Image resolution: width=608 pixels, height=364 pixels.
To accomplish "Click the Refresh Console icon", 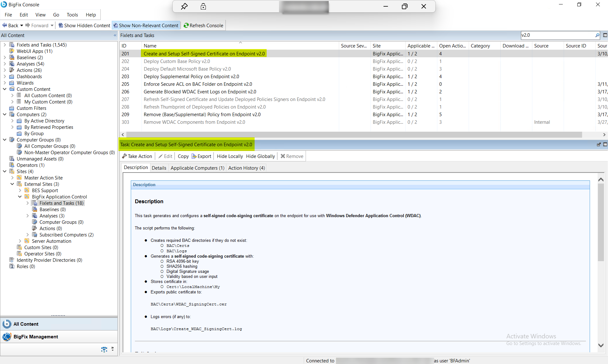I will point(186,25).
